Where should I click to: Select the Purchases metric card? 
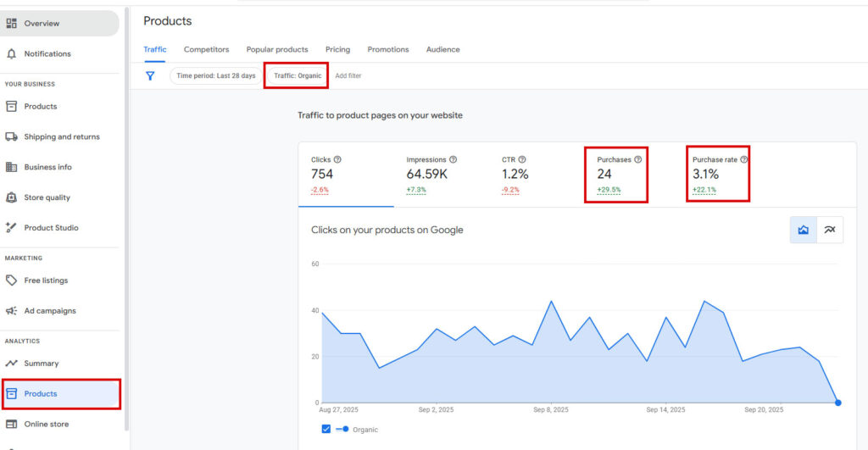pyautogui.click(x=616, y=174)
